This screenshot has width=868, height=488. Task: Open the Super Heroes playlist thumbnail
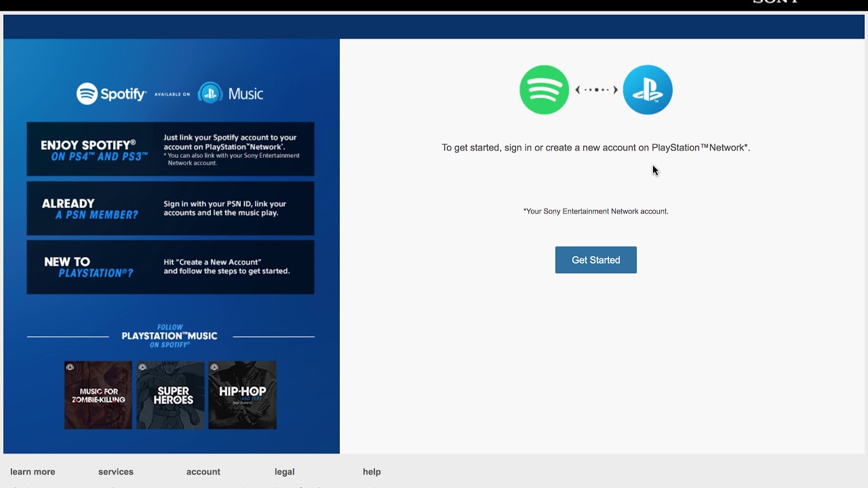tap(170, 395)
